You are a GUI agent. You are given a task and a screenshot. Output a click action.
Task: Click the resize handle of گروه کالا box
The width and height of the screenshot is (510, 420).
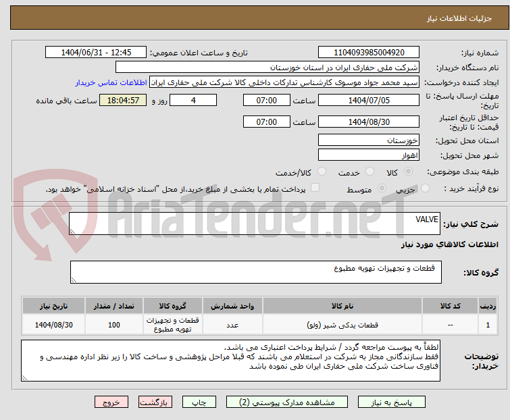tap(74, 280)
